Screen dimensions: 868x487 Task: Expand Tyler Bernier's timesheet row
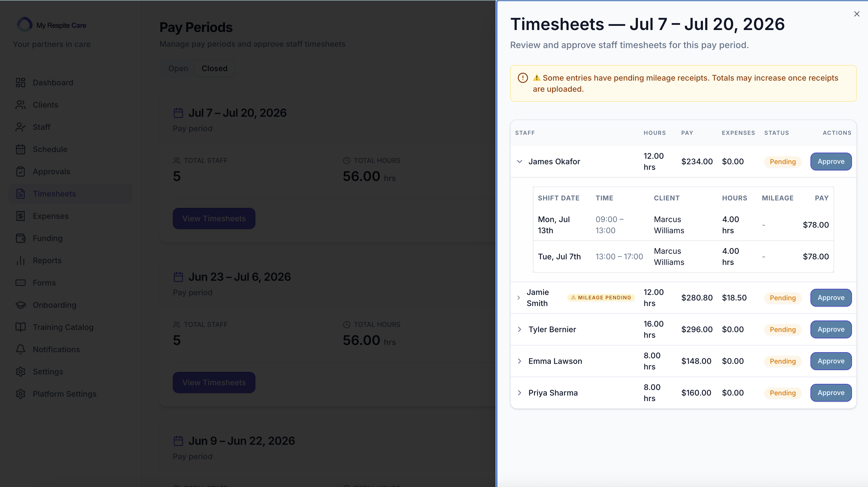519,329
